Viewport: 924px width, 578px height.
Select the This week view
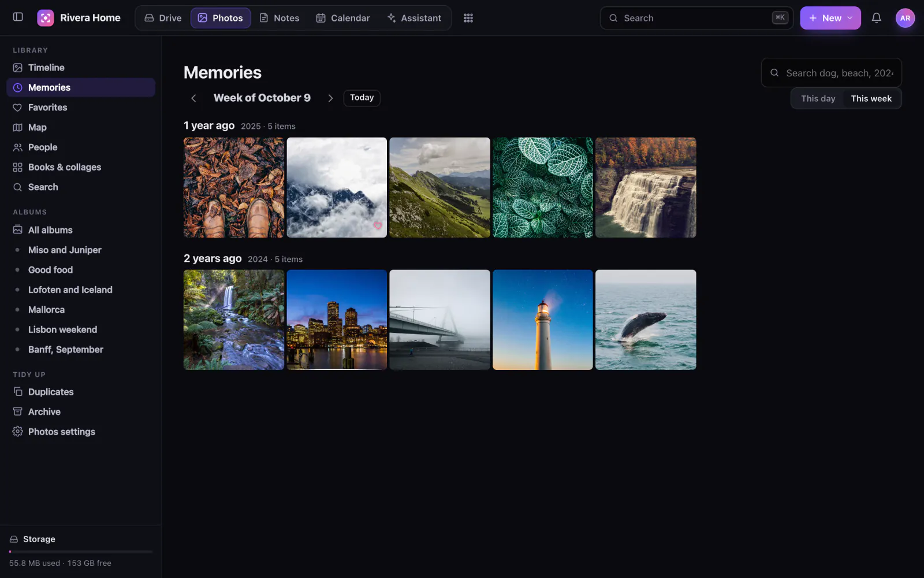point(871,98)
